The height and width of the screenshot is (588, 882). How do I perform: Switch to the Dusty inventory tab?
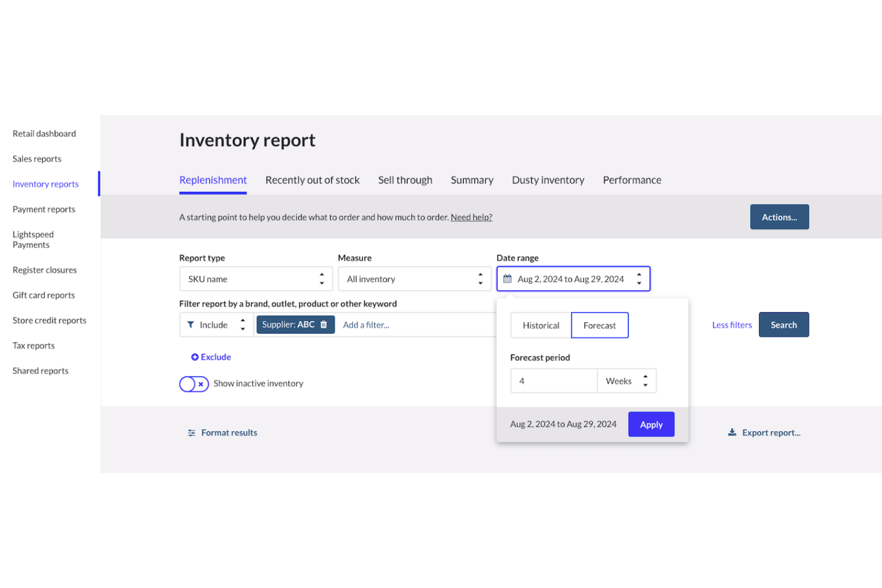[x=548, y=180]
